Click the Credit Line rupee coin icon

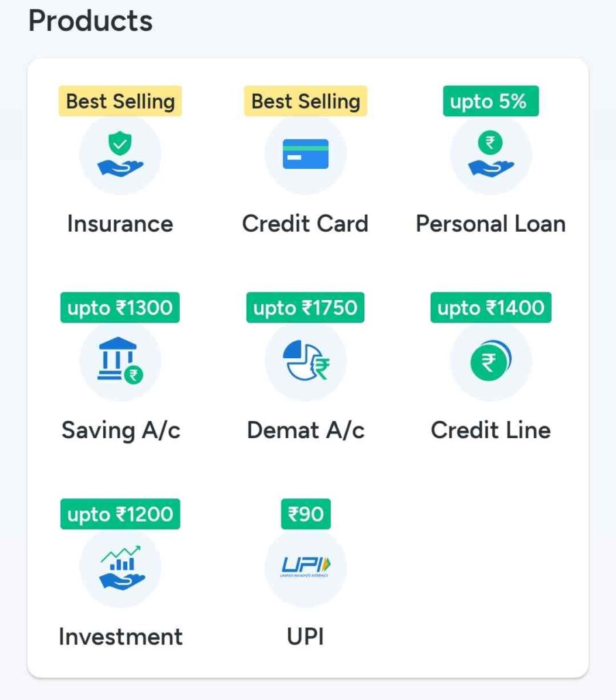[491, 361]
